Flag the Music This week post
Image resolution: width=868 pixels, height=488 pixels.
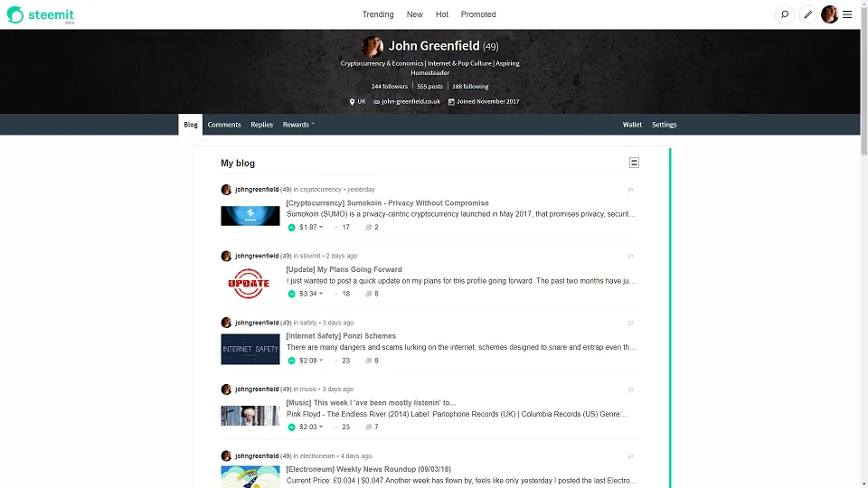tap(630, 389)
